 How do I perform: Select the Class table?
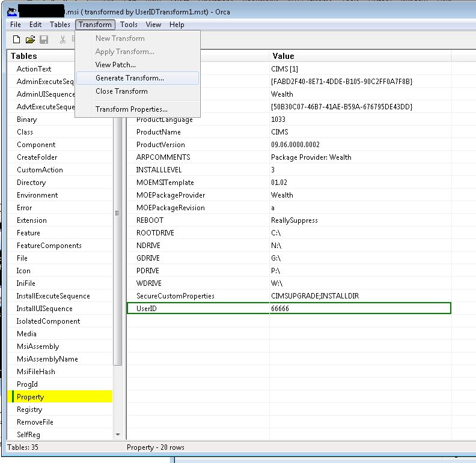click(25, 132)
